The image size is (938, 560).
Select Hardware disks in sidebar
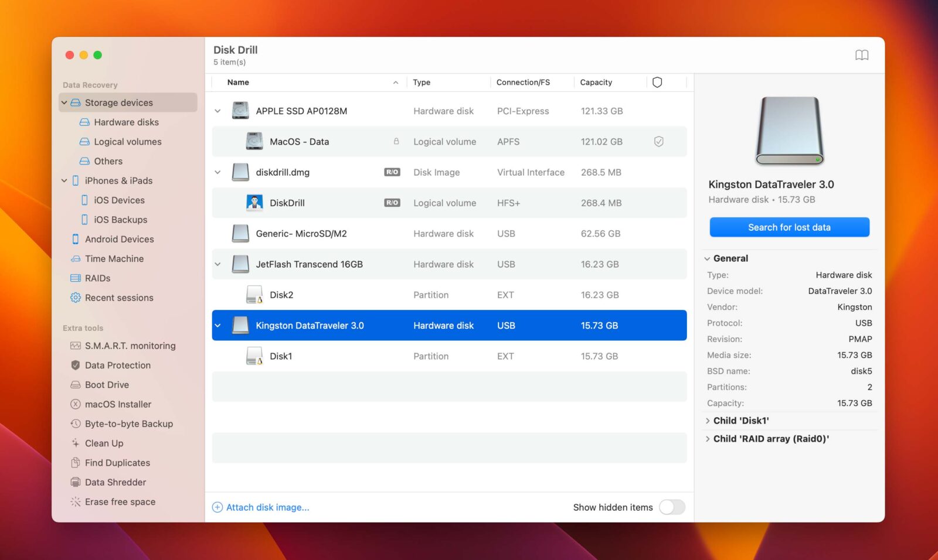[x=126, y=122]
